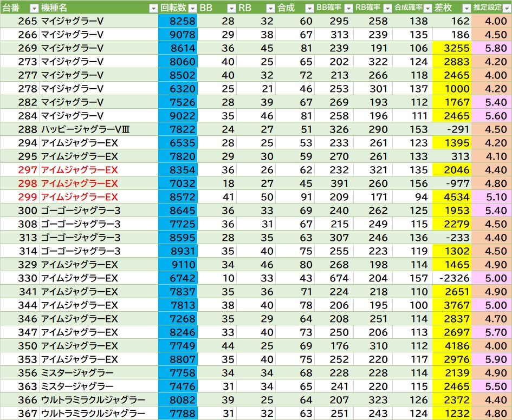The image size is (512, 420).
Task: Select machine number cell 265
Action: pyautogui.click(x=20, y=21)
